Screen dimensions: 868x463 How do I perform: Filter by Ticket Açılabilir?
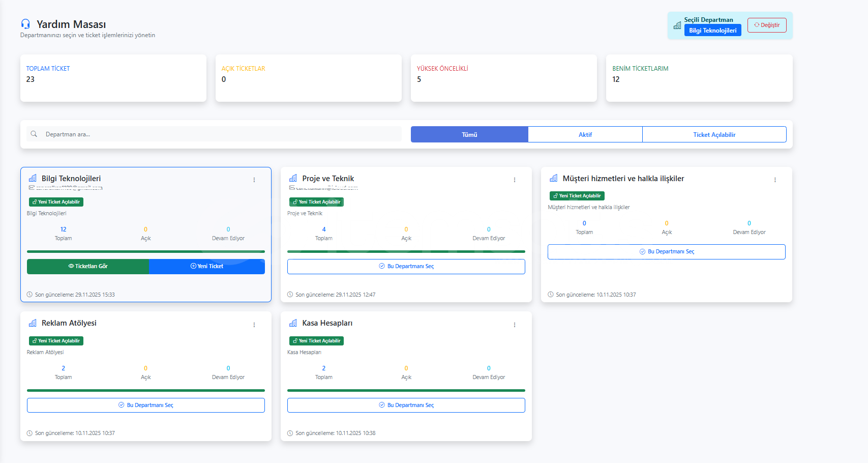(714, 135)
